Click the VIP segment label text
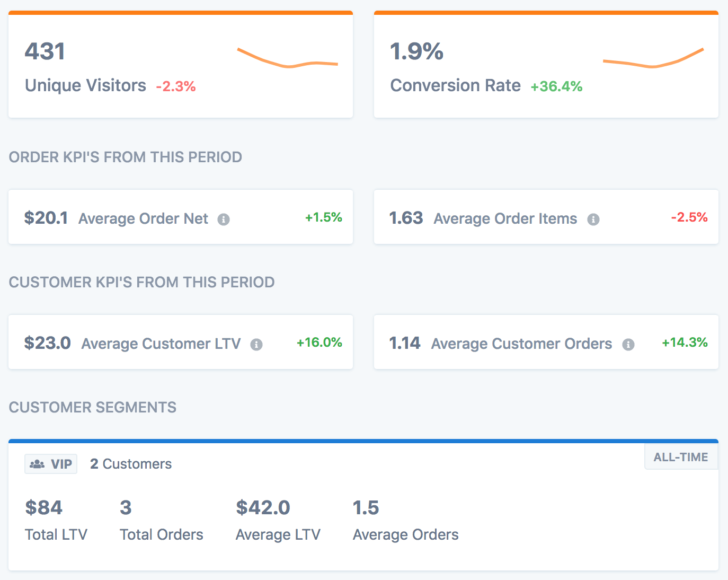The height and width of the screenshot is (580, 728). tap(61, 464)
